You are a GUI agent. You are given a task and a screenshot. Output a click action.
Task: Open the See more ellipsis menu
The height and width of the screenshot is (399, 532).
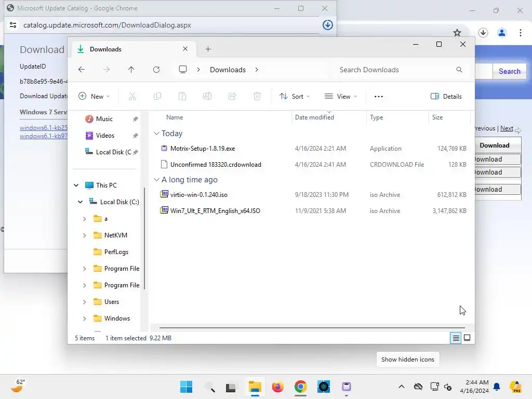(x=379, y=96)
